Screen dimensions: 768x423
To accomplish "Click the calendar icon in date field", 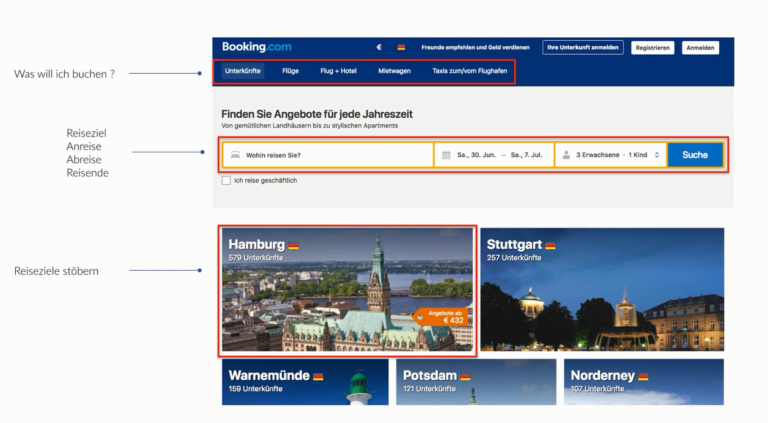I will click(446, 155).
